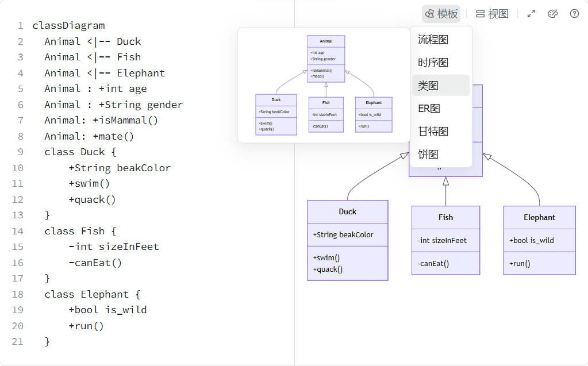588x366 pixels.
Task: Click line number 21 in the gutter
Action: [17, 341]
